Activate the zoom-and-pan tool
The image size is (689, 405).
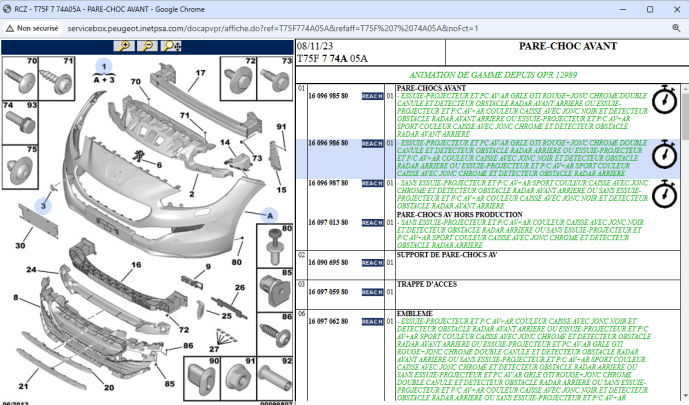171,46
